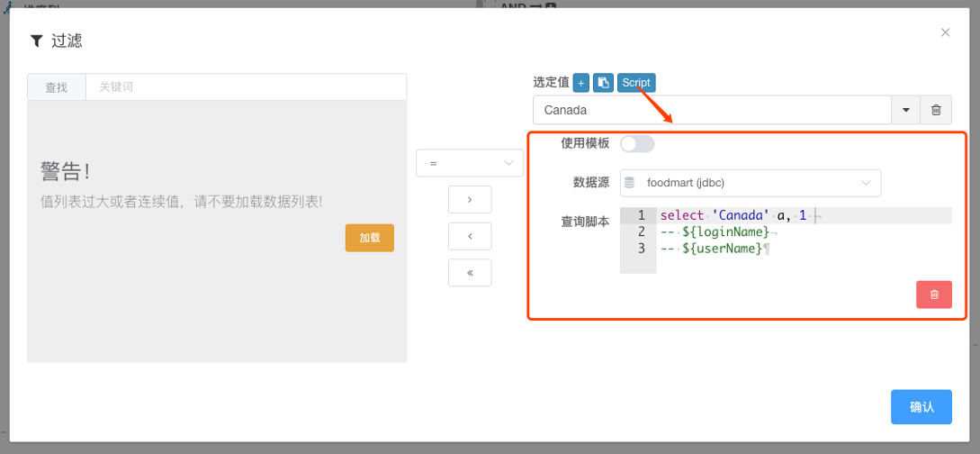
Task: Close the 过滤 dialog with the X
Action: (x=945, y=32)
